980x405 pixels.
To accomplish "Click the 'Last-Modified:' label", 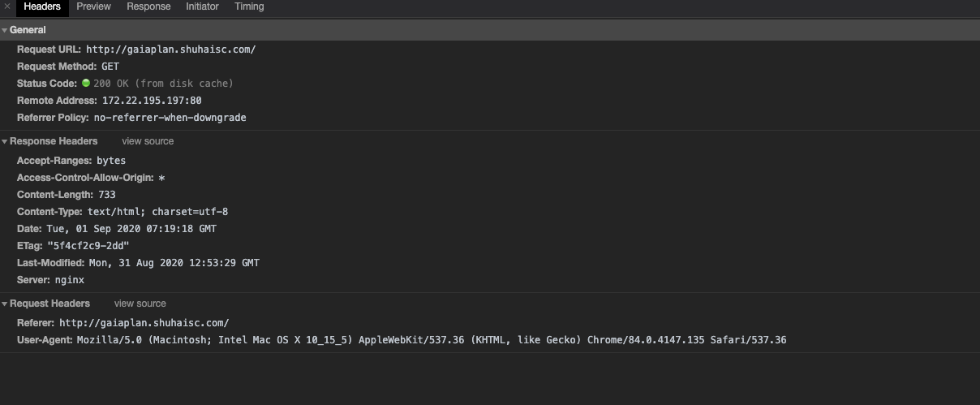I will tap(51, 263).
